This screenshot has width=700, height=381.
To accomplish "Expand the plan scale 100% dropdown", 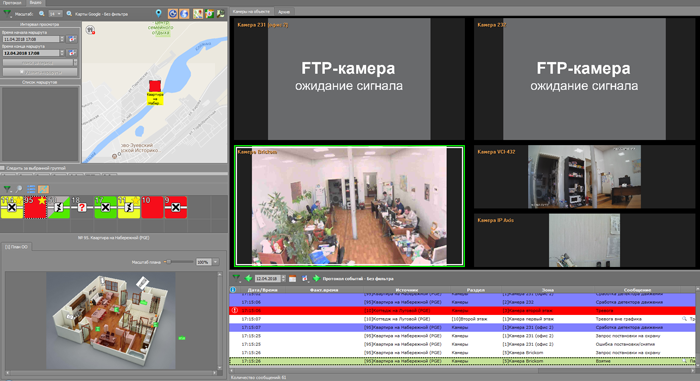I will pyautogui.click(x=216, y=262).
